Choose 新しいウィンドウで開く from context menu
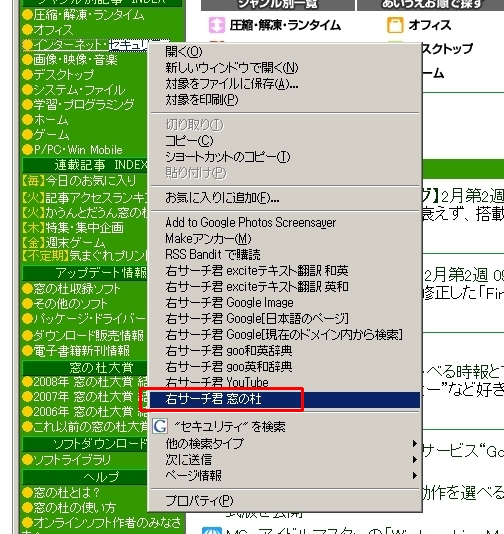The height and width of the screenshot is (534, 504). coord(285,68)
